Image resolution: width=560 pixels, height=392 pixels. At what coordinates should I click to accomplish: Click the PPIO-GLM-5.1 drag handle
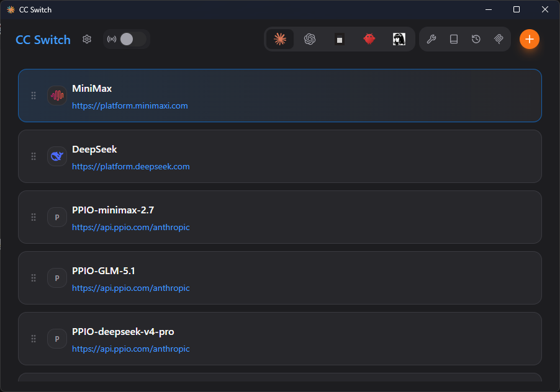33,278
